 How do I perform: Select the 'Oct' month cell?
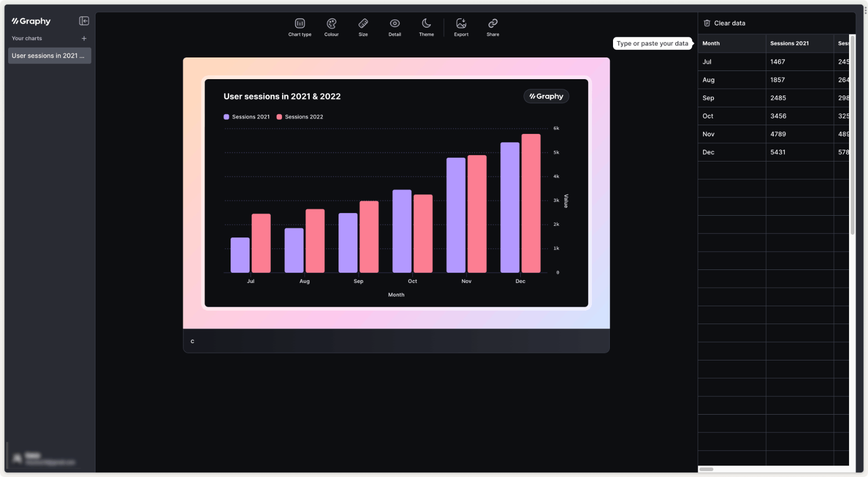point(732,116)
